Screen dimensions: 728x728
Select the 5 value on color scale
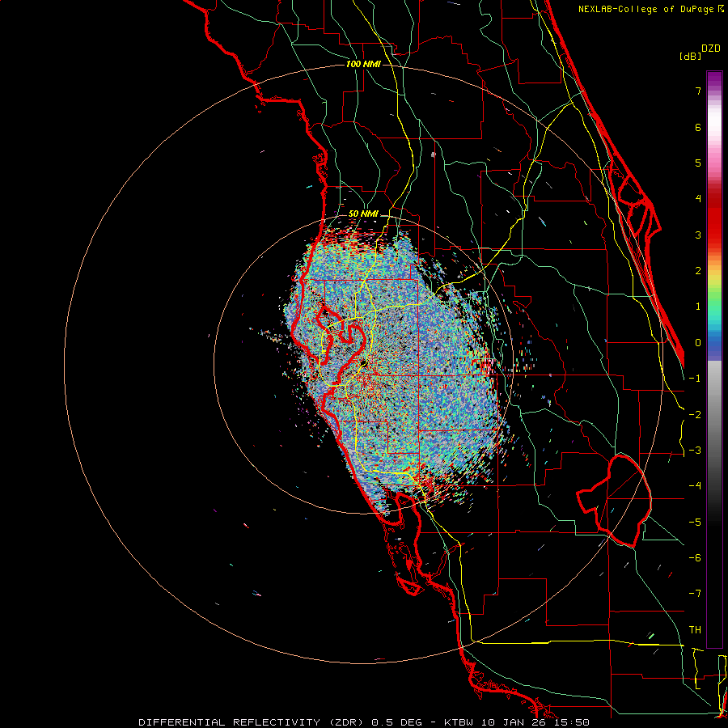coord(698,163)
